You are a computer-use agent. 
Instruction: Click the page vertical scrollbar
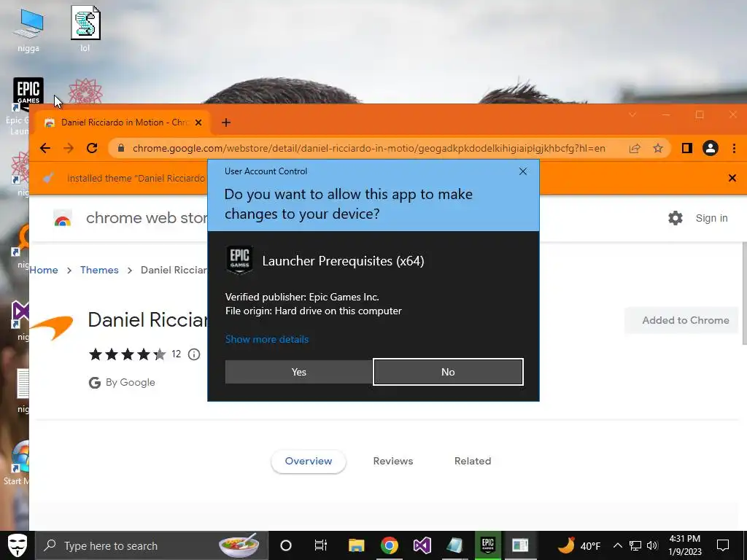(743, 293)
